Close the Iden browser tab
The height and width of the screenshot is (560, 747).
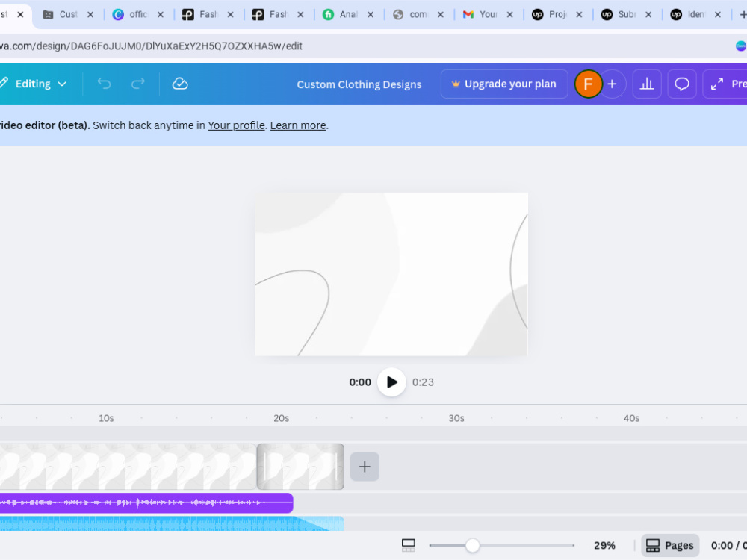[717, 15]
